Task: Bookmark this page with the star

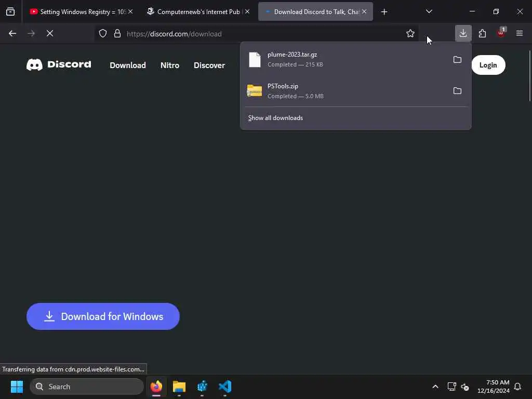Action: tap(410, 33)
